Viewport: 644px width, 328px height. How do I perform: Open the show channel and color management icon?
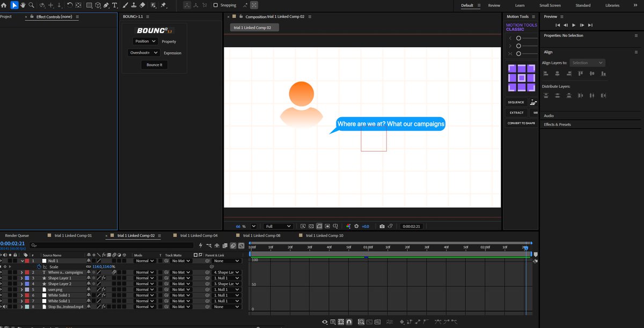[x=348, y=226]
